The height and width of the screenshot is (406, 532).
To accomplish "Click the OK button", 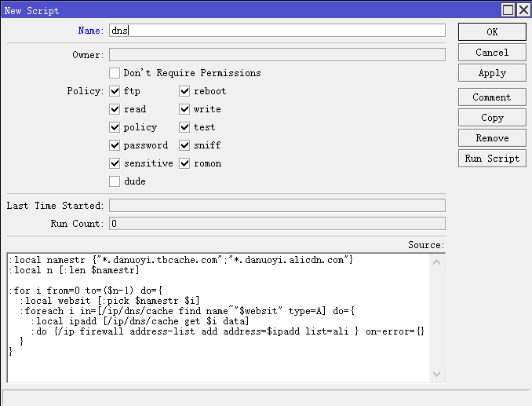I will coord(492,31).
